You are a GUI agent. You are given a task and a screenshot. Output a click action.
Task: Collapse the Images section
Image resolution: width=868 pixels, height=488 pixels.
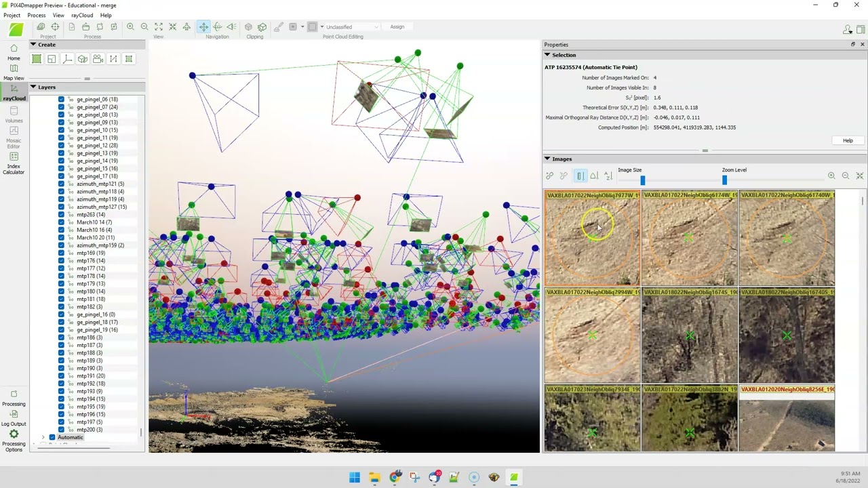(547, 159)
